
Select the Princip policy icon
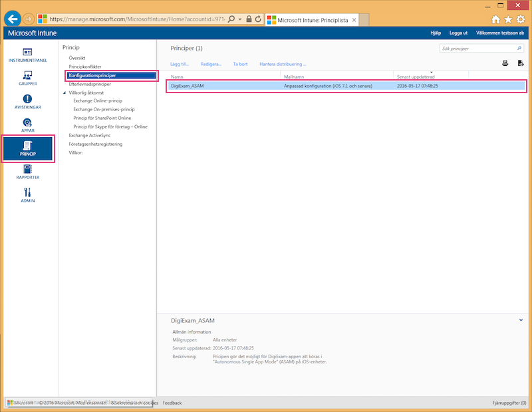coord(27,148)
